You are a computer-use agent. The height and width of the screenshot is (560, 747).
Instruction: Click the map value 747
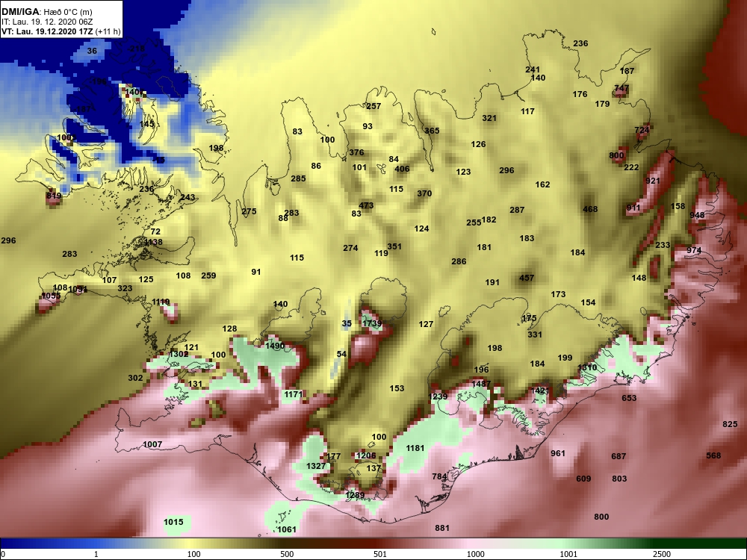(622, 88)
